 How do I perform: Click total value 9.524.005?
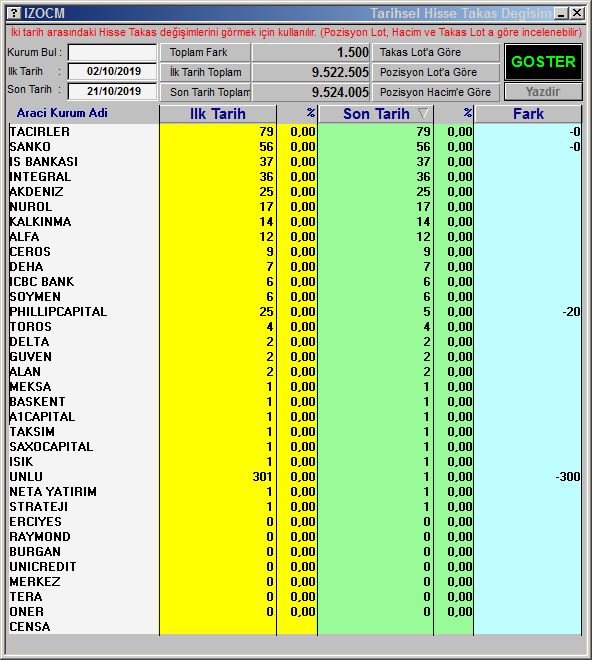point(311,92)
